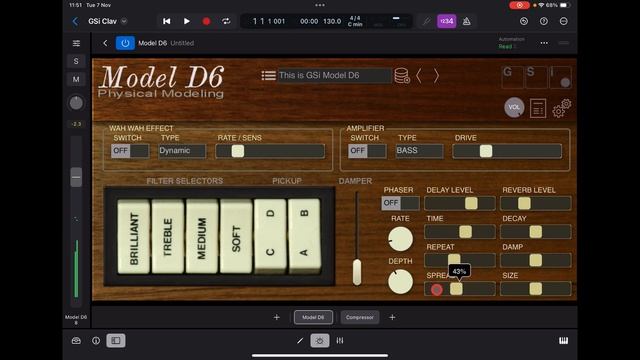Image resolution: width=640 pixels, height=360 pixels.
Task: Toggle the C/D pickup rocker
Action: point(270,236)
